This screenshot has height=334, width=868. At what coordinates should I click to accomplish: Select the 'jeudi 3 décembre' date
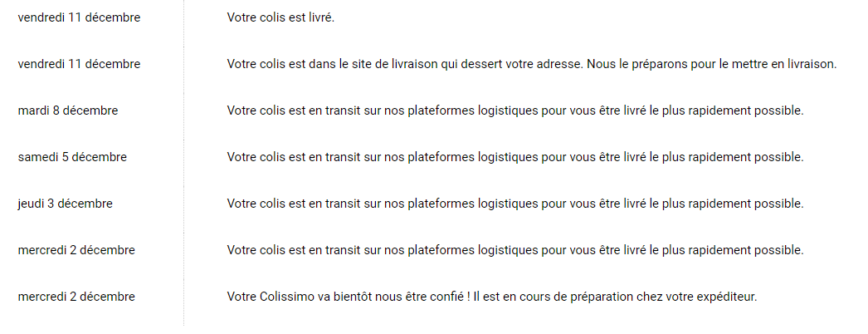(65, 204)
